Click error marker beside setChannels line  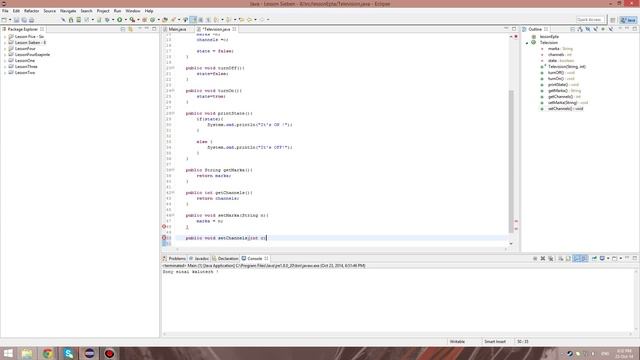tap(164, 238)
